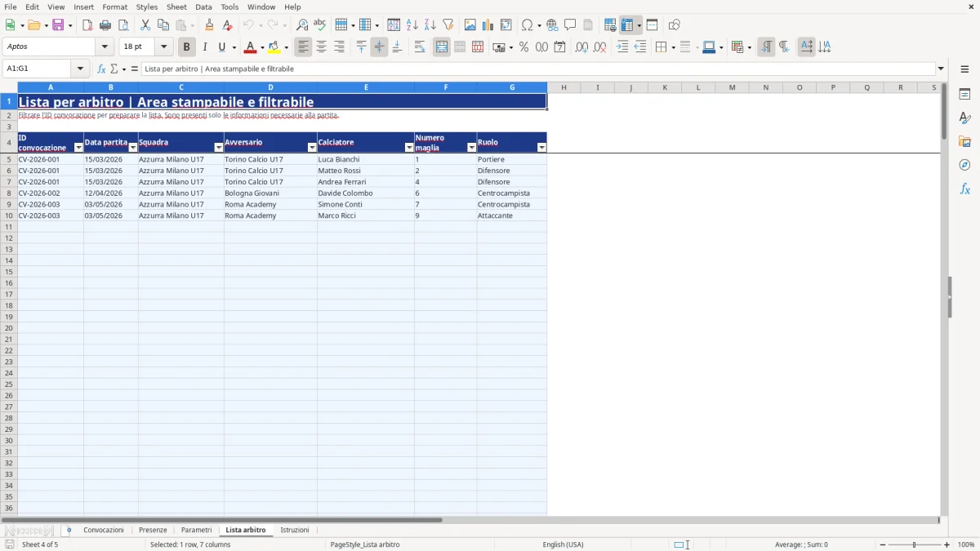Insert Hyperlink globe icon
This screenshot has width=980, height=551.
[x=552, y=25]
